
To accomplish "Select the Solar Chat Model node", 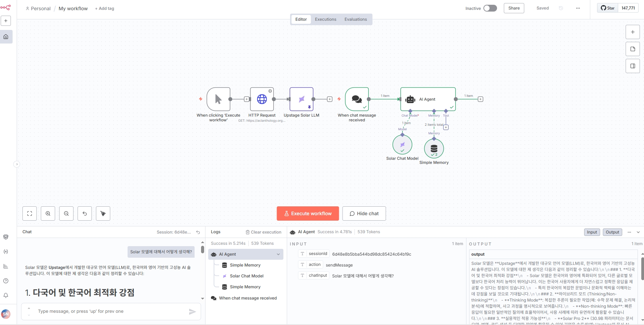I will tap(402, 145).
